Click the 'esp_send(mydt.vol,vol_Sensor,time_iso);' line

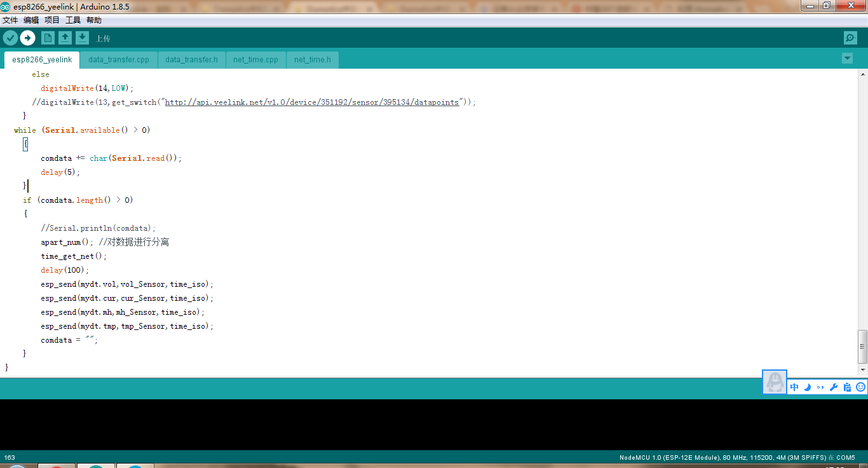click(x=127, y=284)
